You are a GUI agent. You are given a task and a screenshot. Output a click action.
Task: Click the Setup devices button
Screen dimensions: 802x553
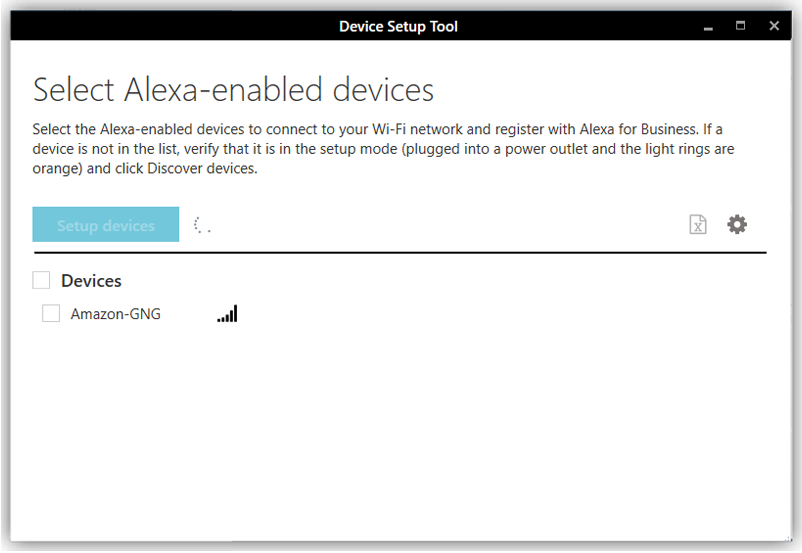tap(106, 225)
